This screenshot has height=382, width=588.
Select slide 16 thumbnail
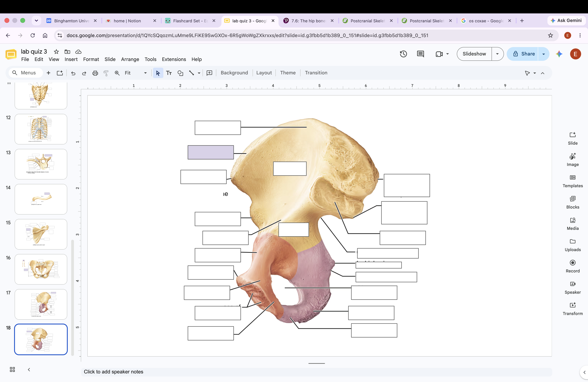(41, 269)
